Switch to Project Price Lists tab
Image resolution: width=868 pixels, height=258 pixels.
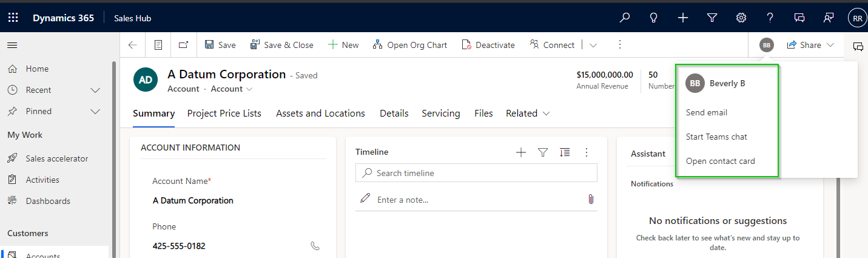click(224, 114)
